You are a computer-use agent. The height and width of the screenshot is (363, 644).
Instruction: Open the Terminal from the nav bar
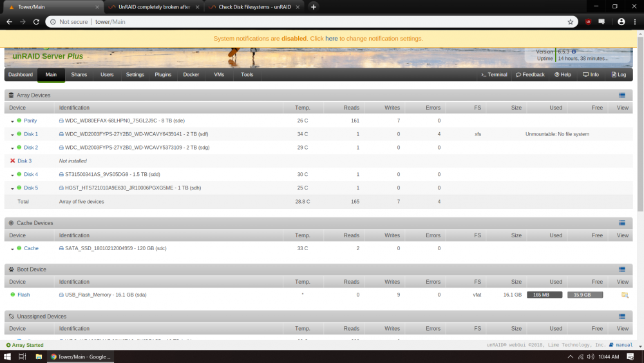point(494,75)
